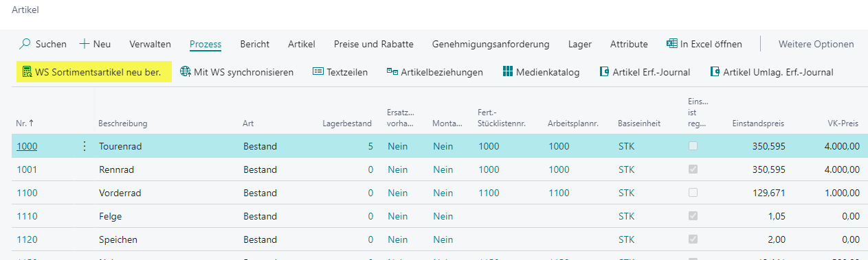Image resolution: width=868 pixels, height=260 pixels.
Task: Toggle the checkbox in the Speichen row
Action: (x=693, y=239)
